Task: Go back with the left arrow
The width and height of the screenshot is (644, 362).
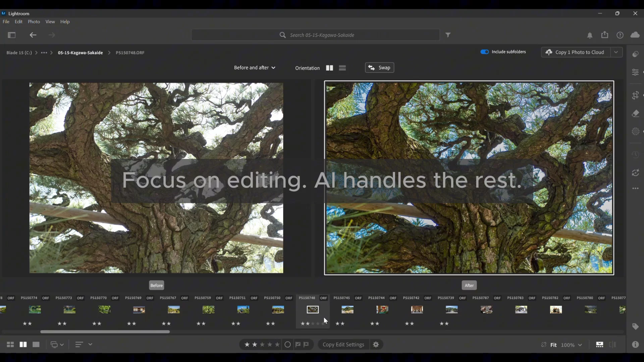Action: point(33,35)
